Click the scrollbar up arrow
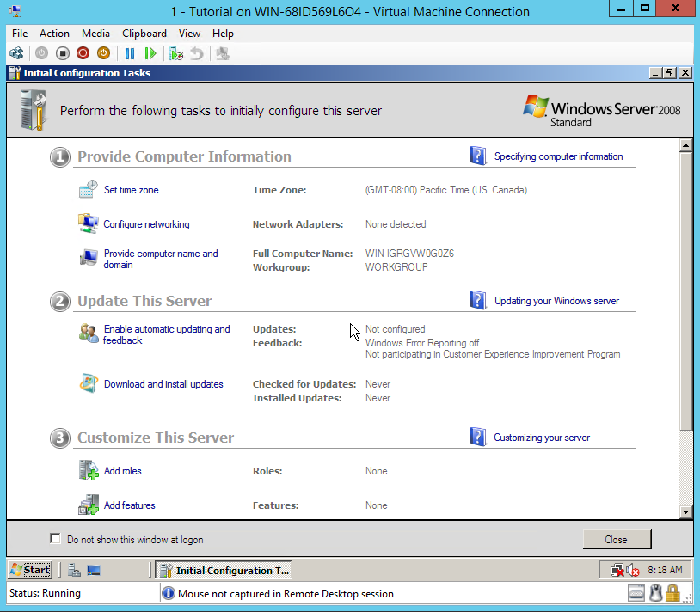 [x=686, y=145]
